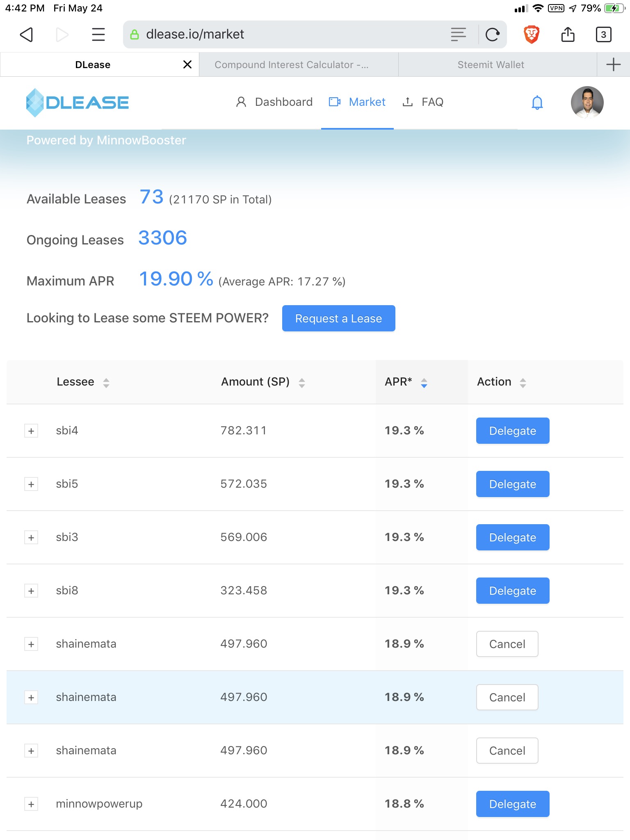The height and width of the screenshot is (840, 630).
Task: Click the address bar URL dlease.io/market
Action: click(x=195, y=34)
